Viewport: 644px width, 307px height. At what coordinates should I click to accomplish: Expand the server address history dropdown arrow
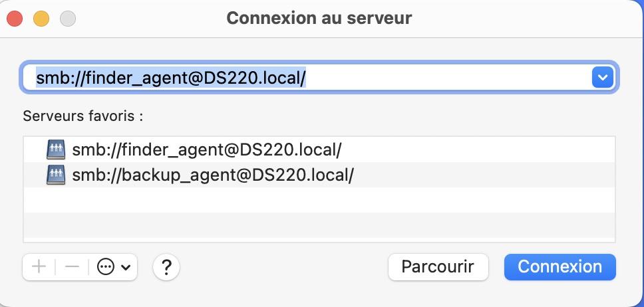coord(603,77)
